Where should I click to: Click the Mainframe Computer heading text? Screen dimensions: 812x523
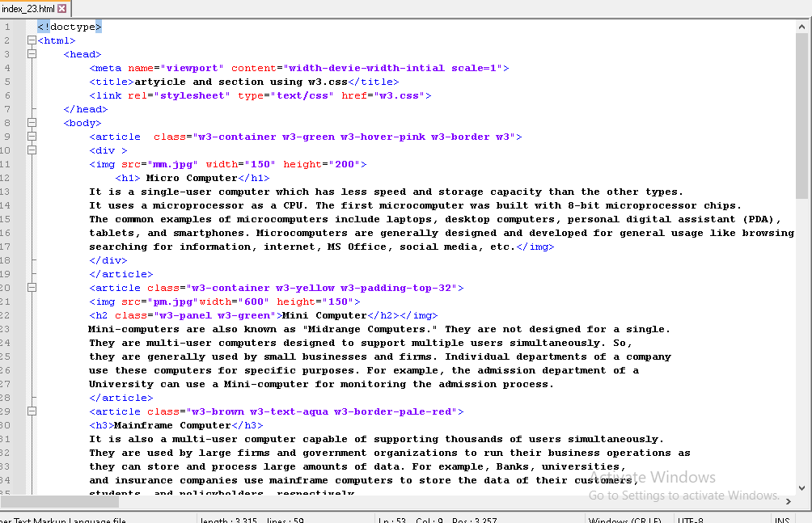(172, 425)
